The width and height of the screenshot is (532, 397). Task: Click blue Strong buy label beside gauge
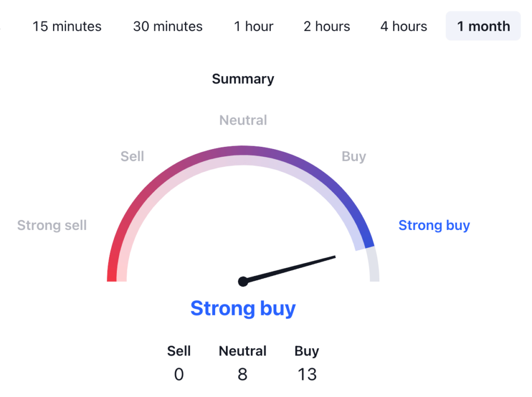click(434, 225)
